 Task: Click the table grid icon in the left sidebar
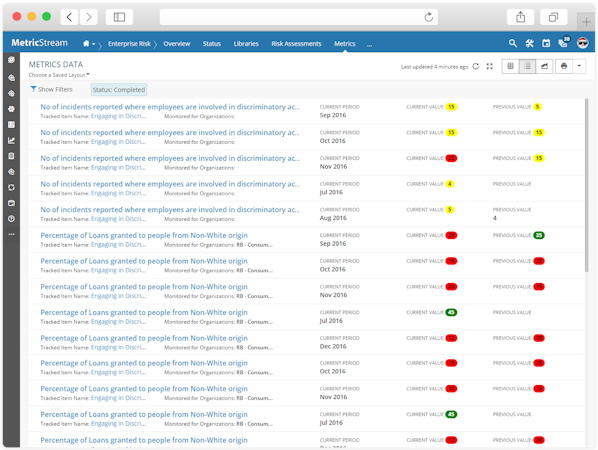(x=11, y=125)
